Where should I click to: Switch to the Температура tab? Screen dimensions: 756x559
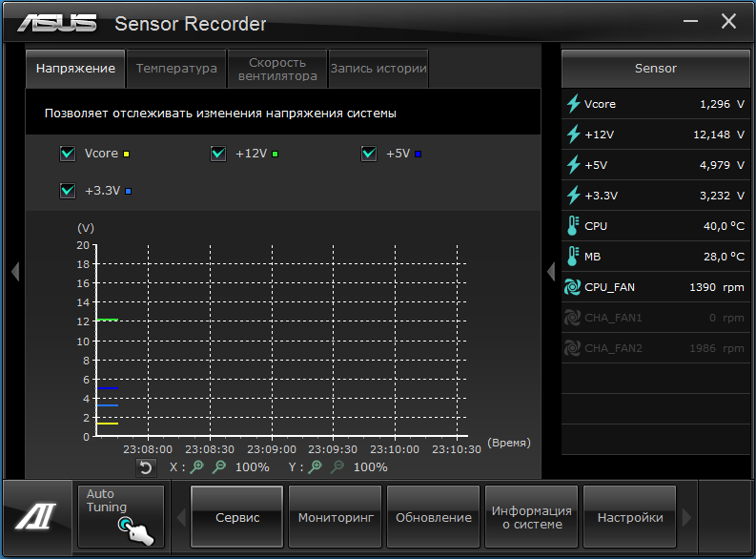(176, 69)
